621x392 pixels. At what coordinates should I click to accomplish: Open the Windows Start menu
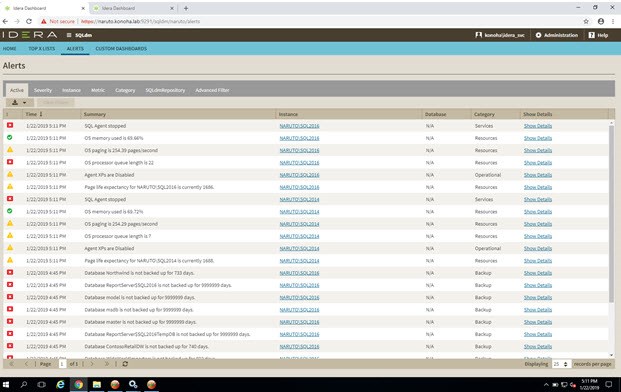click(6, 384)
